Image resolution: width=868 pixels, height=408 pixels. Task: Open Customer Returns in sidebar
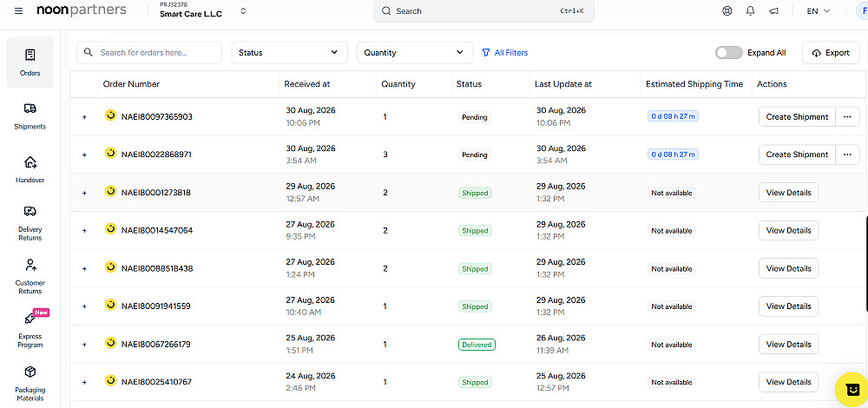pos(30,277)
